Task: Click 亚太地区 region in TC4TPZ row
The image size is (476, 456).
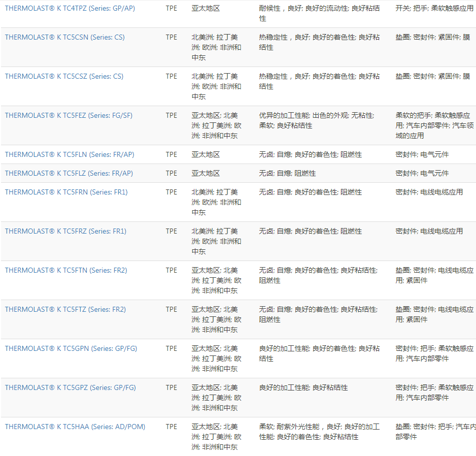Action: (x=206, y=9)
